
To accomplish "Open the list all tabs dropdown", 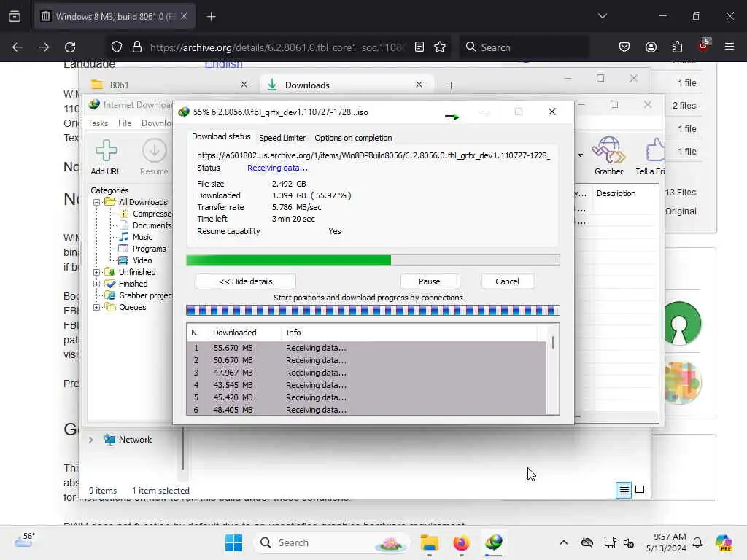I will point(602,16).
